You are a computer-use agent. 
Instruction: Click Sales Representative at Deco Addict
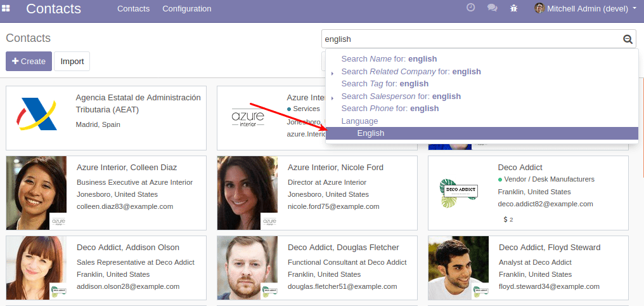point(136,262)
